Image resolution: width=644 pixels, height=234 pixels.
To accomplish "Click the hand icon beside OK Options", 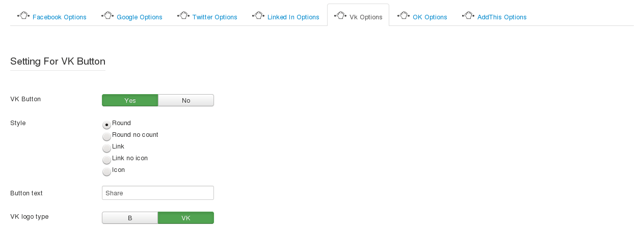I will coord(404,15).
